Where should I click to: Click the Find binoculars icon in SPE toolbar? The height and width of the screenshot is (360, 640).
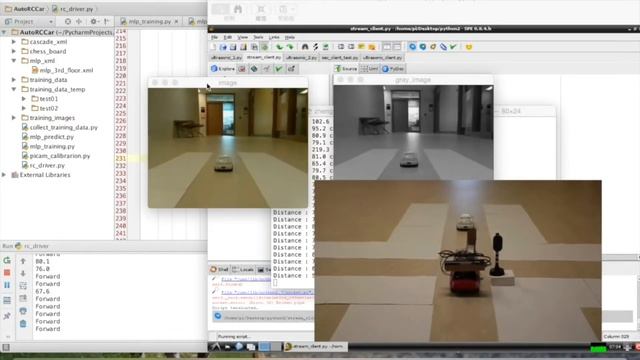click(x=305, y=47)
